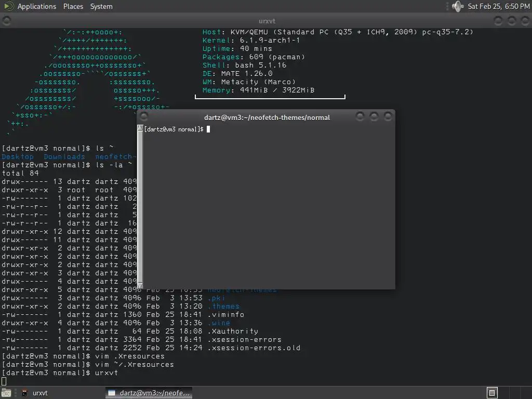Click the '.viminfo' file entry
532x399 pixels.
pos(225,314)
